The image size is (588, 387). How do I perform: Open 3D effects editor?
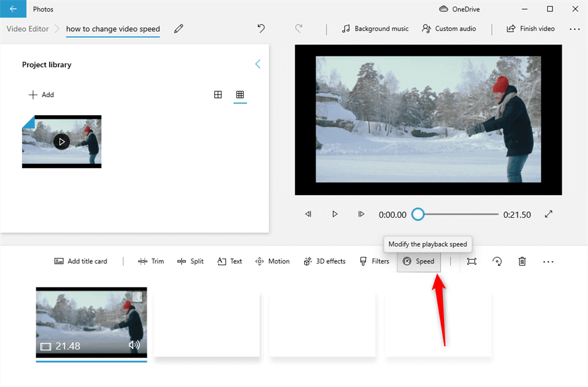point(325,262)
